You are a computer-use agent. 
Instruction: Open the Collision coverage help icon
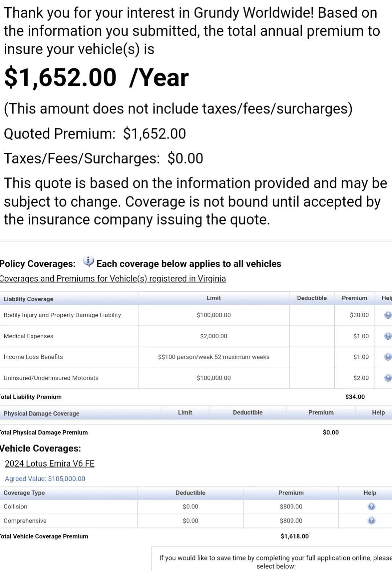point(371,506)
